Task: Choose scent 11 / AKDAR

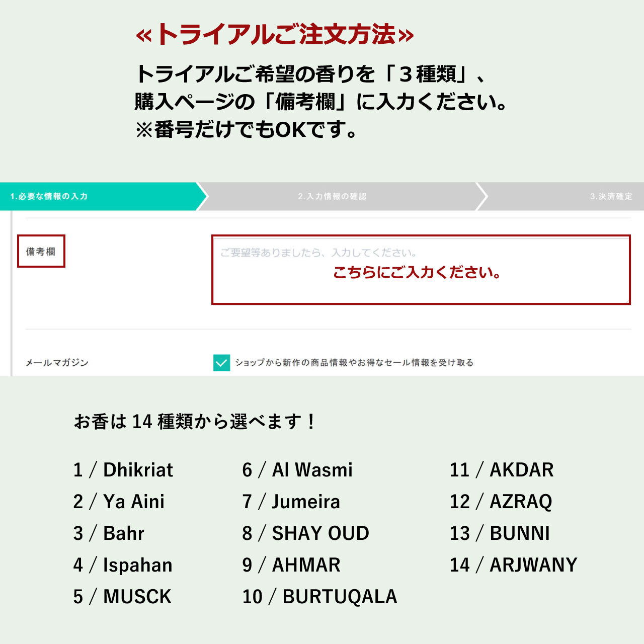Action: (x=502, y=470)
